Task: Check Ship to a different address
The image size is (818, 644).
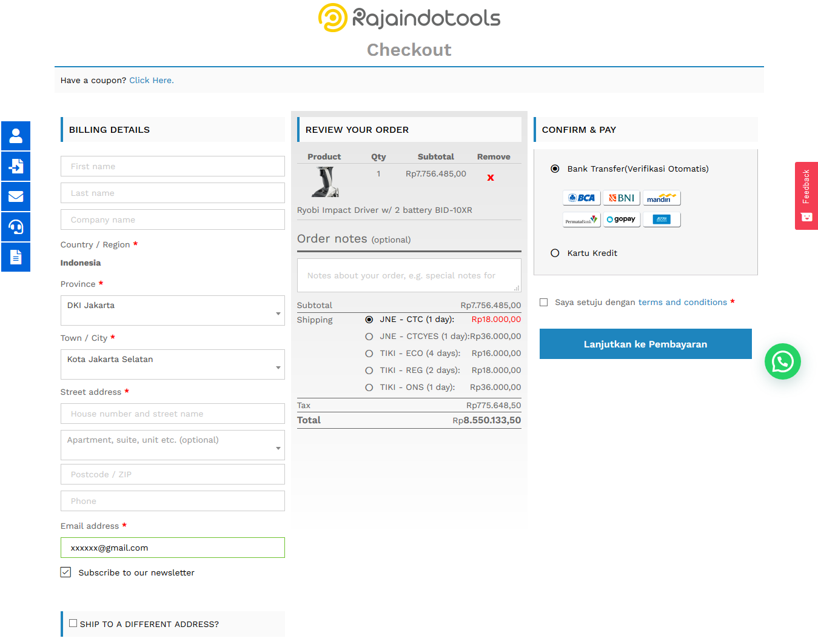Action: [73, 623]
